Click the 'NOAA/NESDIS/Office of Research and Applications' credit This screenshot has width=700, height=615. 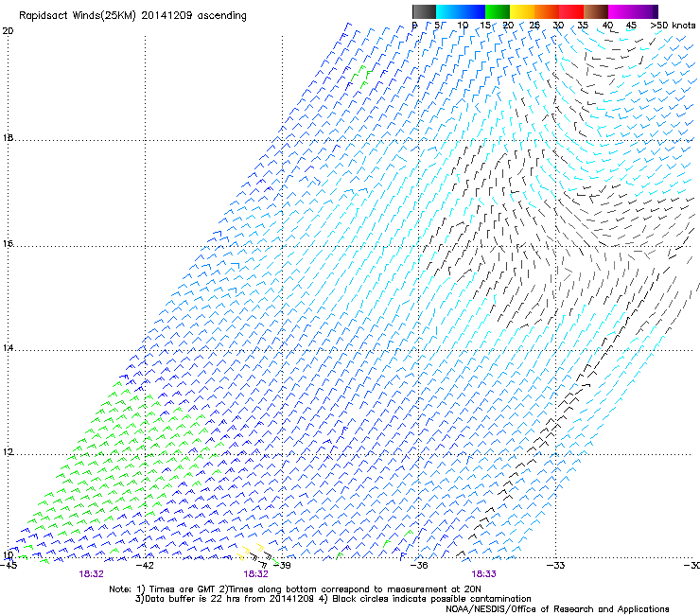[x=557, y=609]
